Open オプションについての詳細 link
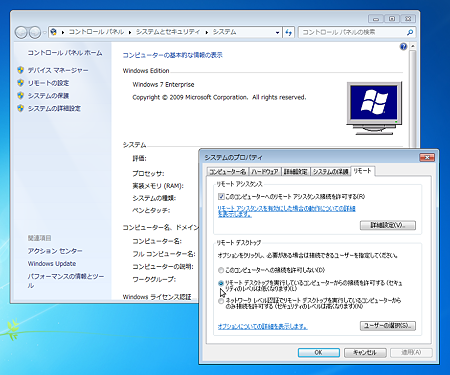Screen dimensions: 450x375 (x=263, y=326)
